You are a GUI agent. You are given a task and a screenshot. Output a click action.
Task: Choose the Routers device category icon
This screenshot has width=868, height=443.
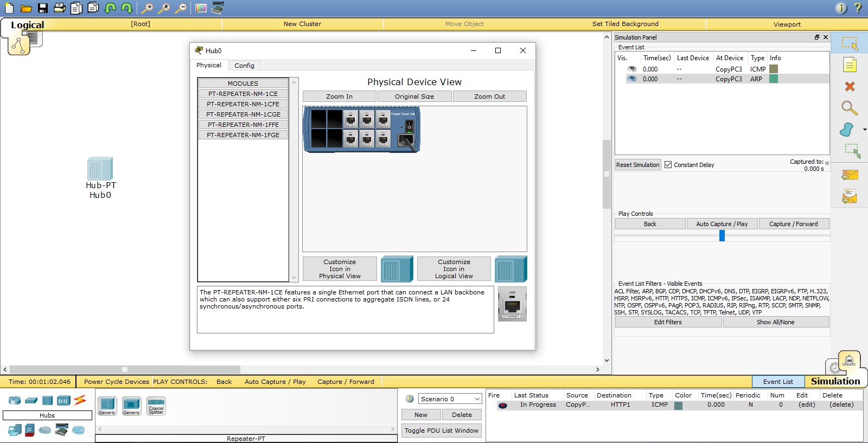(15, 401)
